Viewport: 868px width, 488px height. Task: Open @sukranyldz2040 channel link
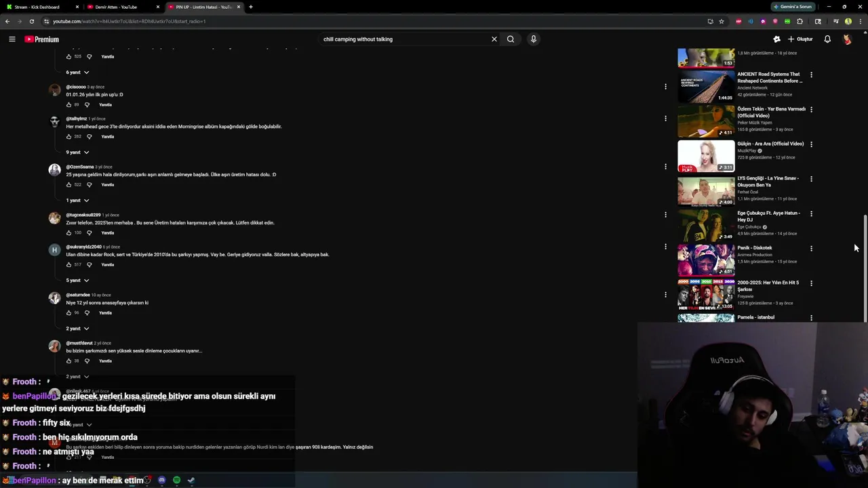pyautogui.click(x=83, y=247)
